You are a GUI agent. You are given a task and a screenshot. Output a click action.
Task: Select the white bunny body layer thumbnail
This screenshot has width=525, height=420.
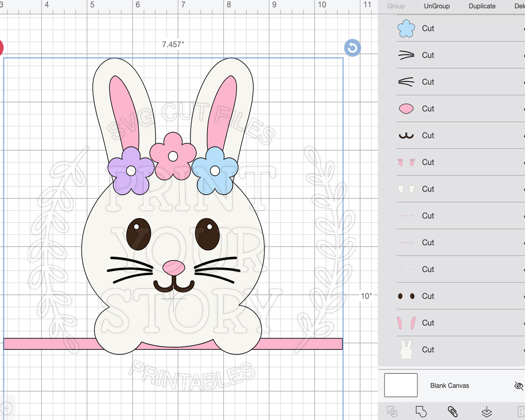[406, 350]
